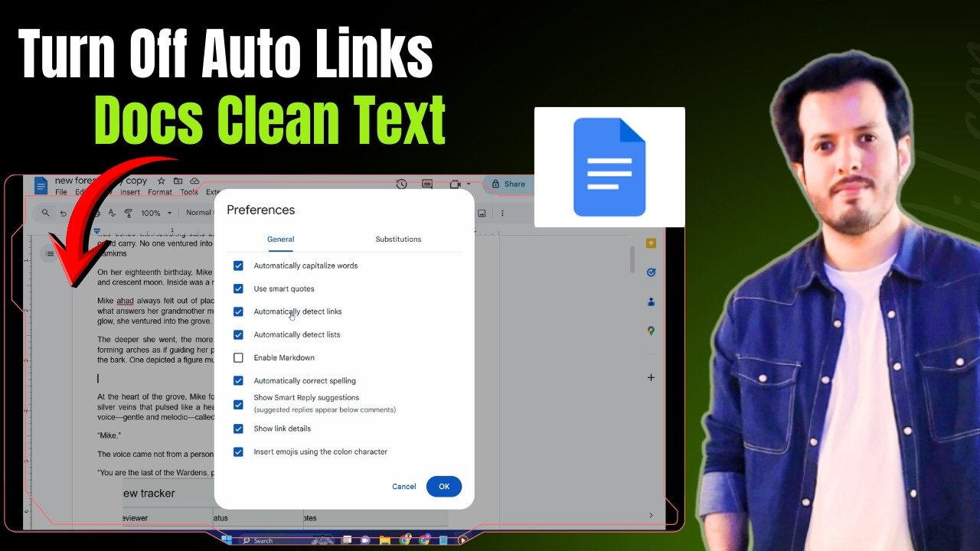The height and width of the screenshot is (551, 980).
Task: Disable Show Smart Reply suggestions
Action: [238, 404]
